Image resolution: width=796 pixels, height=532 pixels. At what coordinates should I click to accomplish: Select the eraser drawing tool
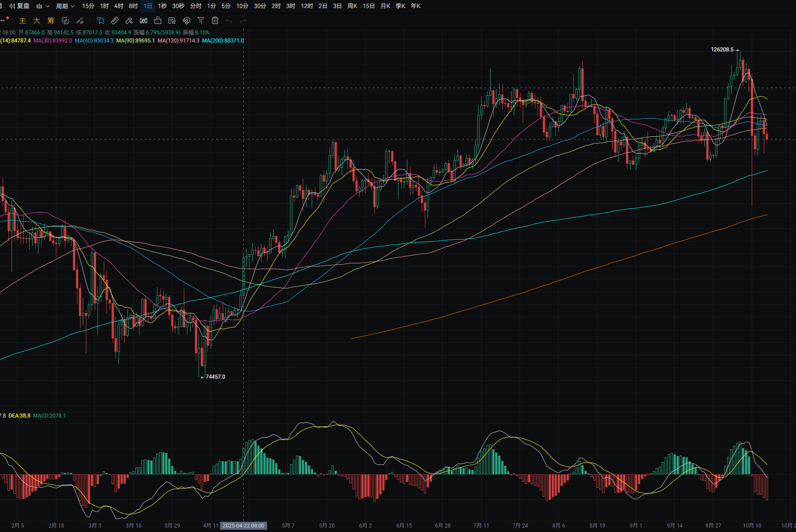[129, 21]
